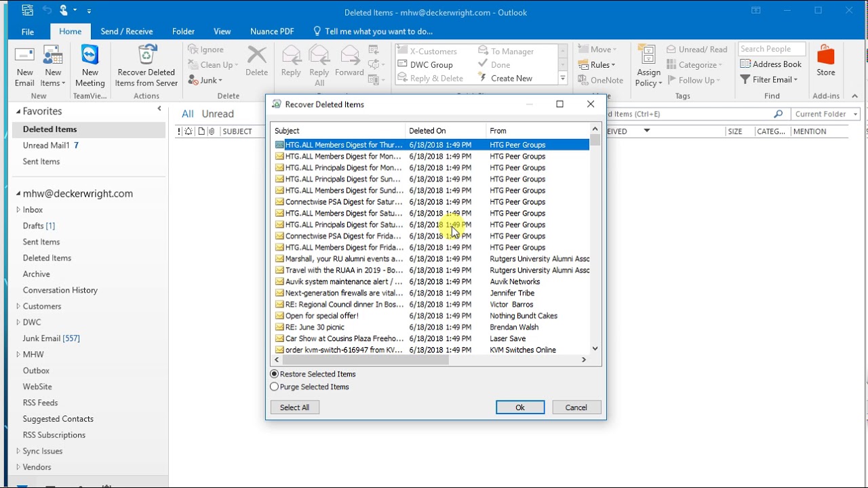This screenshot has width=868, height=488.
Task: Click Tell me what you want to do
Action: tap(373, 31)
